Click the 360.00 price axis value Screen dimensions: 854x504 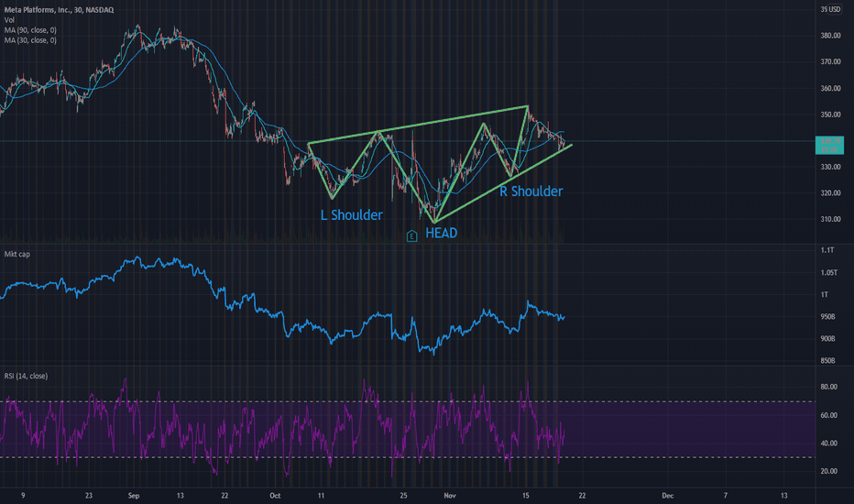pyautogui.click(x=830, y=88)
